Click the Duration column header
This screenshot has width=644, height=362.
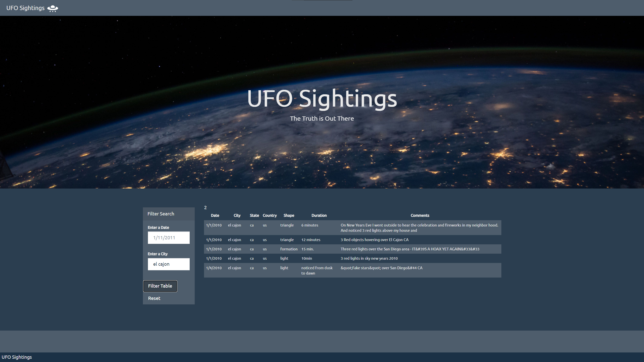(319, 215)
